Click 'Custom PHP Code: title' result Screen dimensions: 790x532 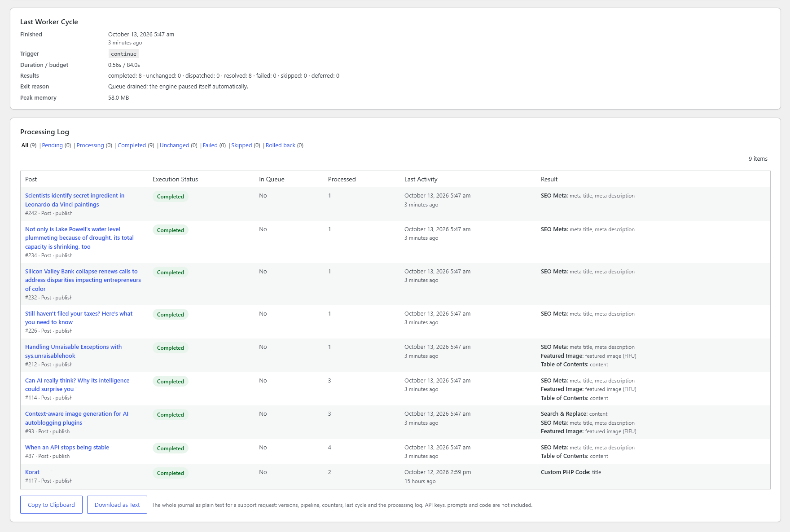[x=571, y=472]
